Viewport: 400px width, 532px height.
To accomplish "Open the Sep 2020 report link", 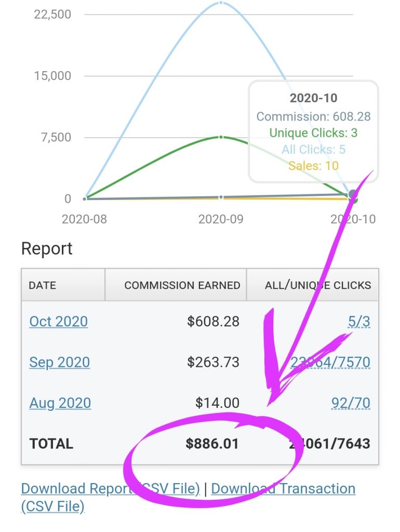I will click(x=59, y=362).
